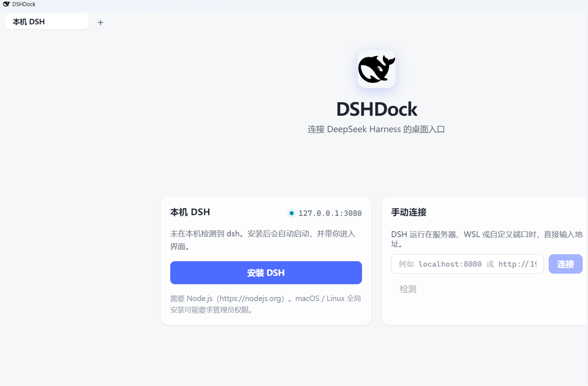
Task: Add a new tab with plus icon
Action: [x=100, y=22]
